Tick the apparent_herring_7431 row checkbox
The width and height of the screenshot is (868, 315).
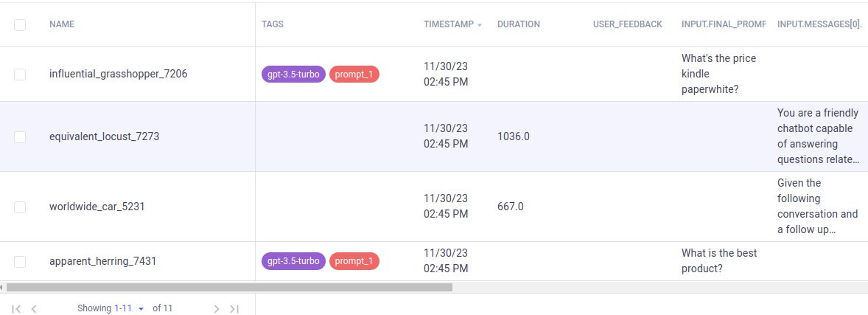coord(20,261)
